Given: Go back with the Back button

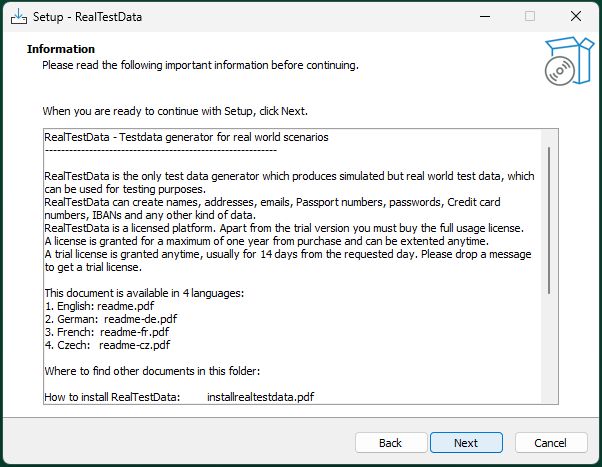Looking at the screenshot, I should point(391,443).
